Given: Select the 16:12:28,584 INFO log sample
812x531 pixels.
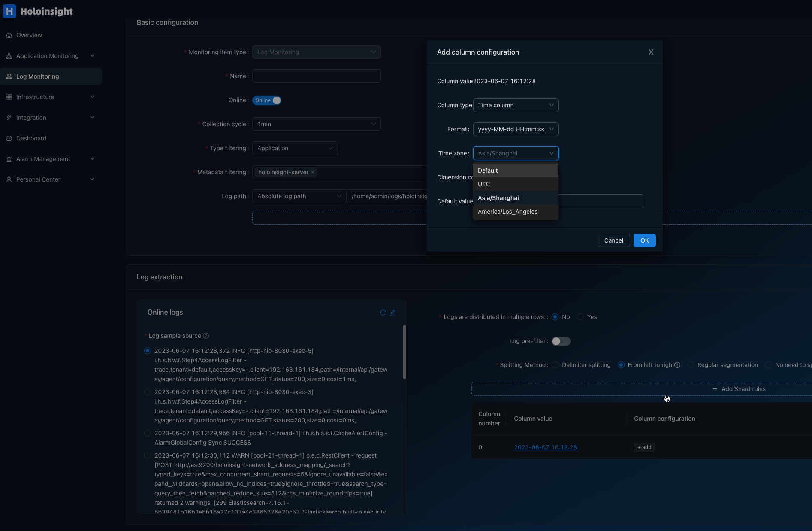Looking at the screenshot, I should tap(148, 392).
